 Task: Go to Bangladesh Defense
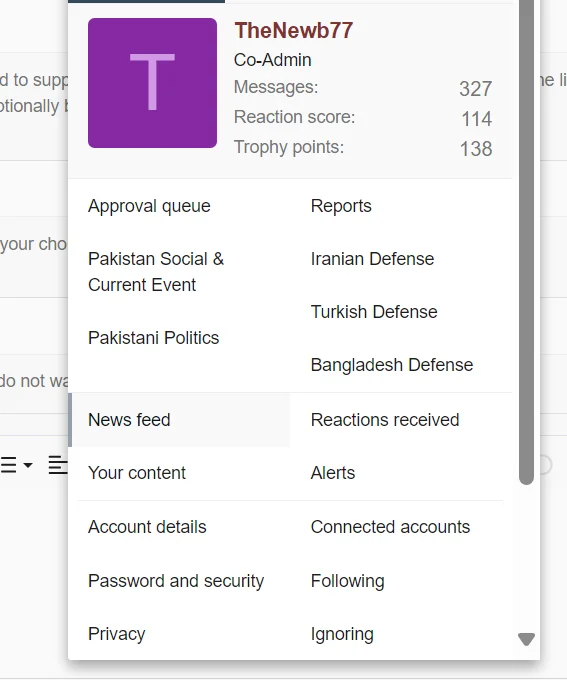pyautogui.click(x=392, y=365)
